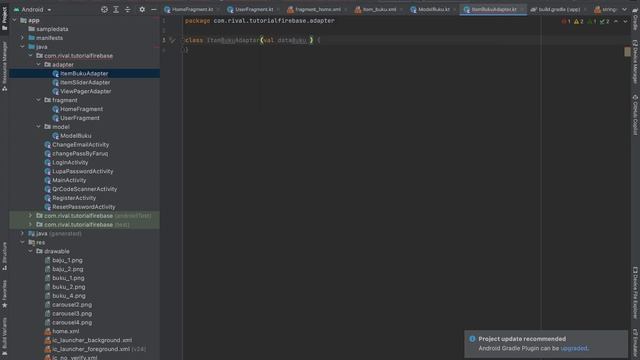The image size is (640, 360).
Task: Open ResetPasswordActivity in project tree
Action: tap(80, 207)
